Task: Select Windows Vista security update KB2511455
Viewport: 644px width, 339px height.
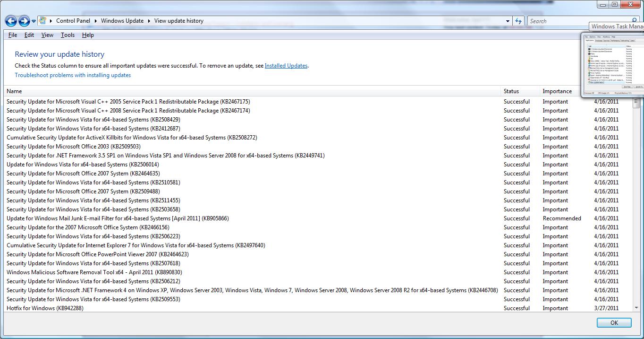Action: tap(318, 200)
